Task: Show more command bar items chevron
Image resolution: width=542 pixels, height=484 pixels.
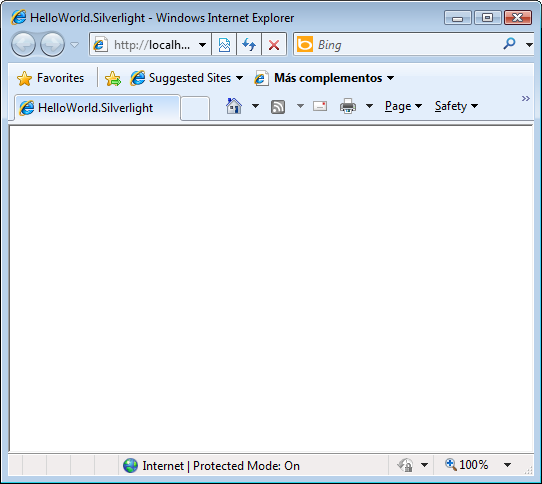Action: tap(525, 99)
